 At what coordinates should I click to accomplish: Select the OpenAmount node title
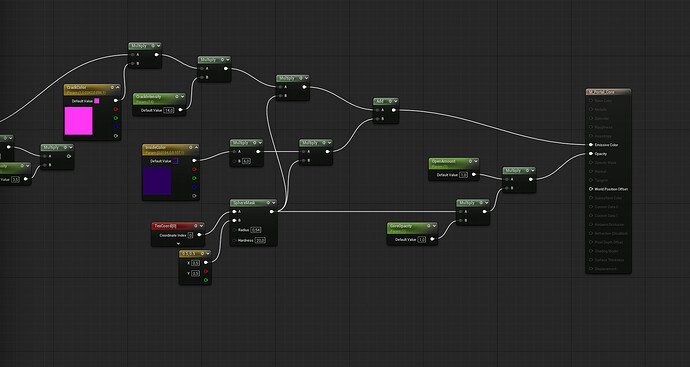[444, 161]
